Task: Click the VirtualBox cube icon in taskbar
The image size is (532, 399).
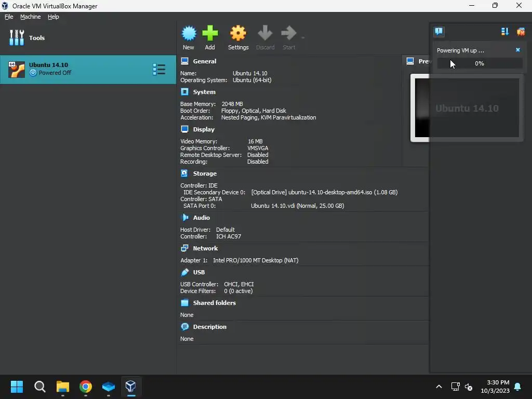Action: coord(131,387)
